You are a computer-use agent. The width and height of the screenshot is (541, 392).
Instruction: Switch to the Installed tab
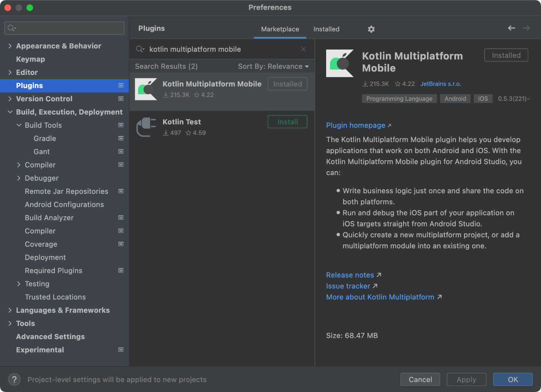327,29
